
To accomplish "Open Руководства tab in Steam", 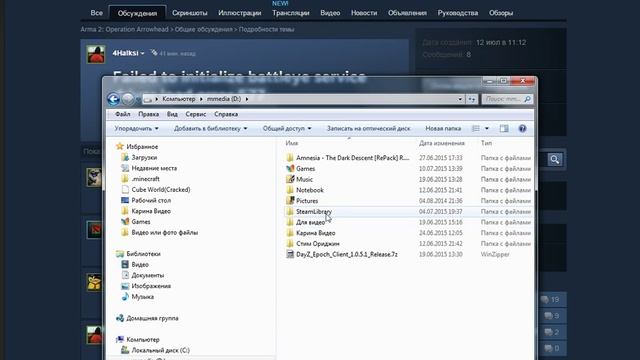I will pyautogui.click(x=458, y=13).
